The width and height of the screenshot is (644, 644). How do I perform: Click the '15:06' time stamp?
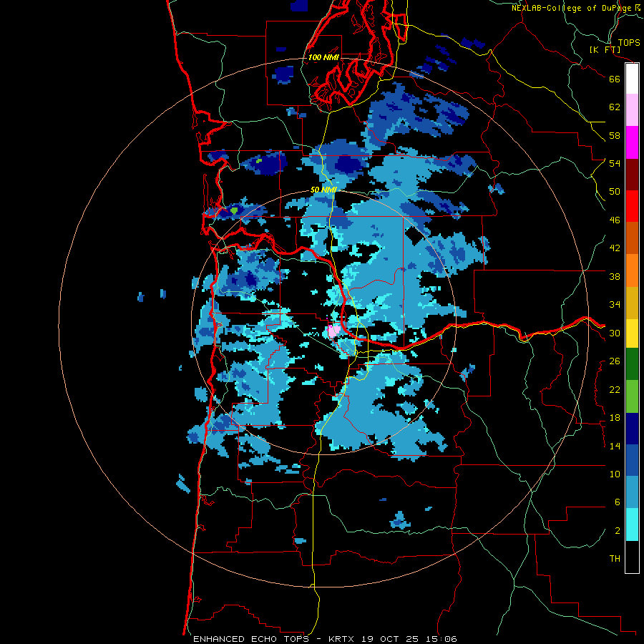[441, 639]
